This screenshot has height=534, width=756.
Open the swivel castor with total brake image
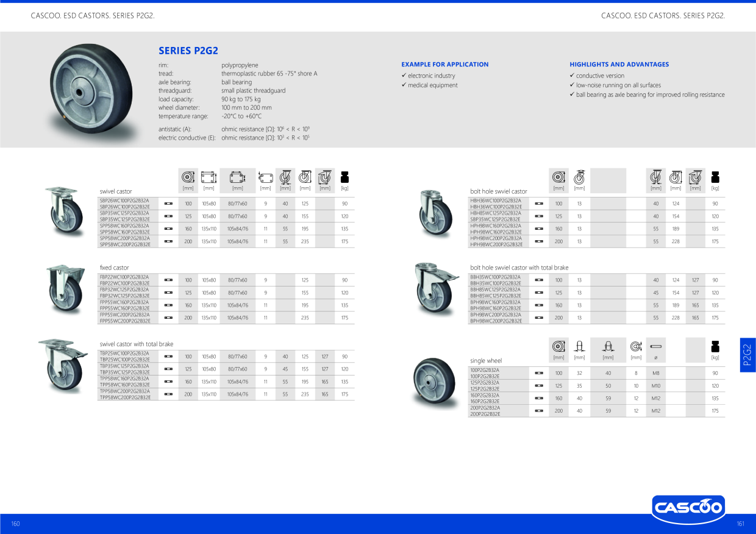tap(63, 366)
